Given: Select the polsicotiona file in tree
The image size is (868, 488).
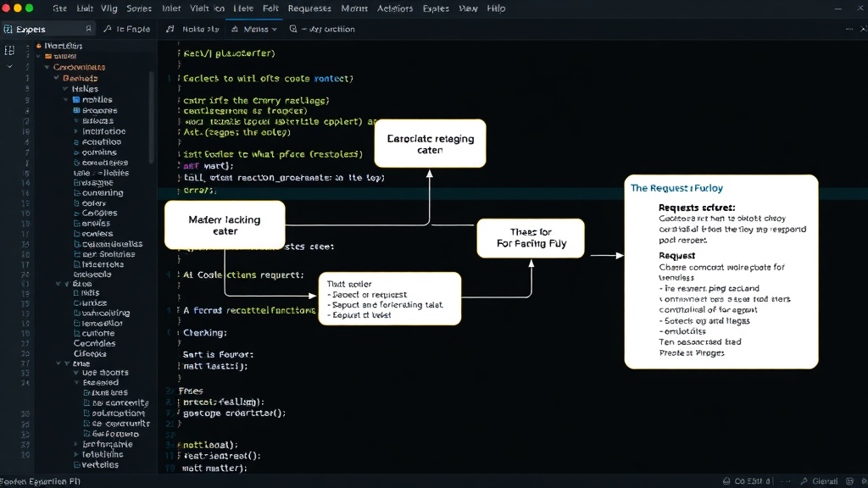Looking at the screenshot, I should pos(119,413).
